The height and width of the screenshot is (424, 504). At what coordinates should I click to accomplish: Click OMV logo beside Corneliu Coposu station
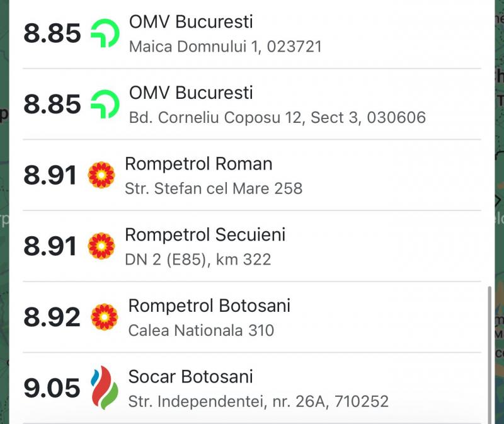click(x=105, y=104)
